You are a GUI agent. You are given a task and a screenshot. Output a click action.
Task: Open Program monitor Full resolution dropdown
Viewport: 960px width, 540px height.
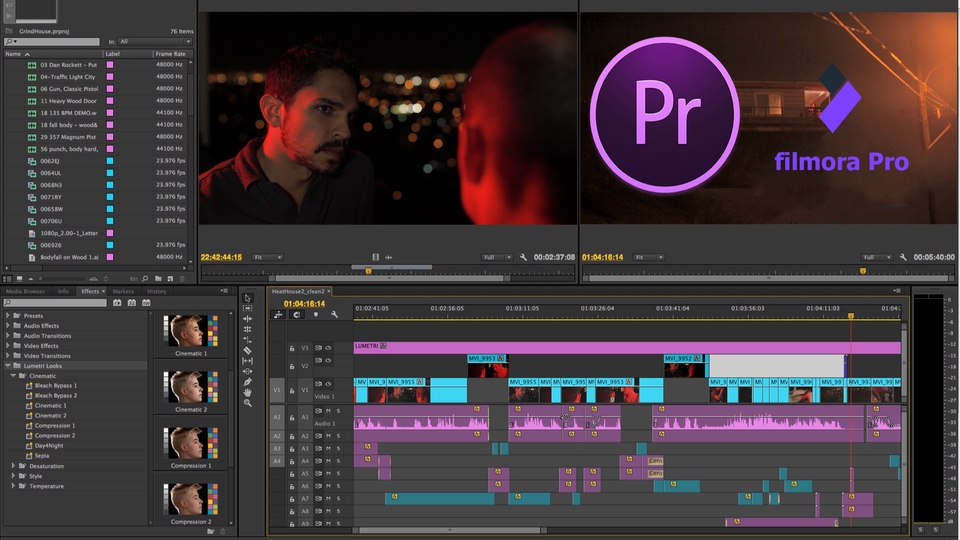876,257
